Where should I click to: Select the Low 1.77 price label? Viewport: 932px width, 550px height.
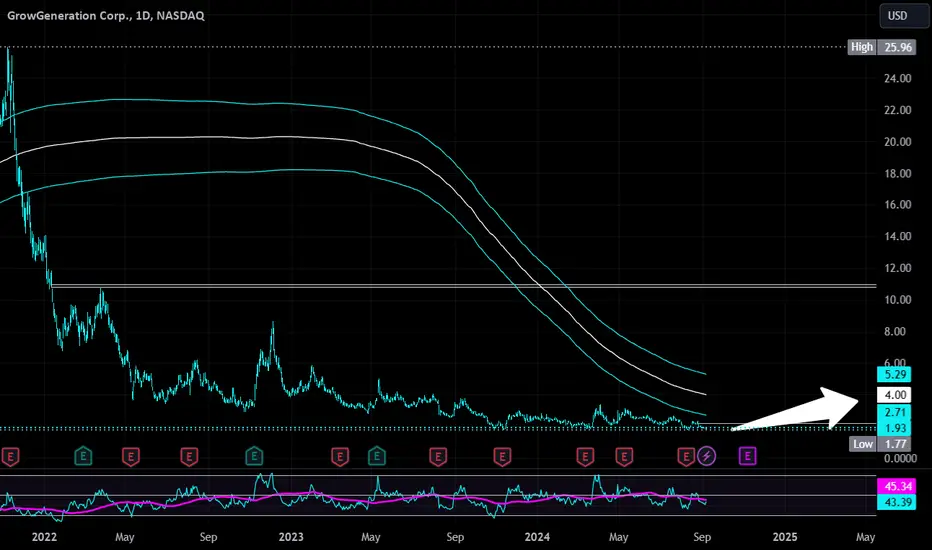881,444
